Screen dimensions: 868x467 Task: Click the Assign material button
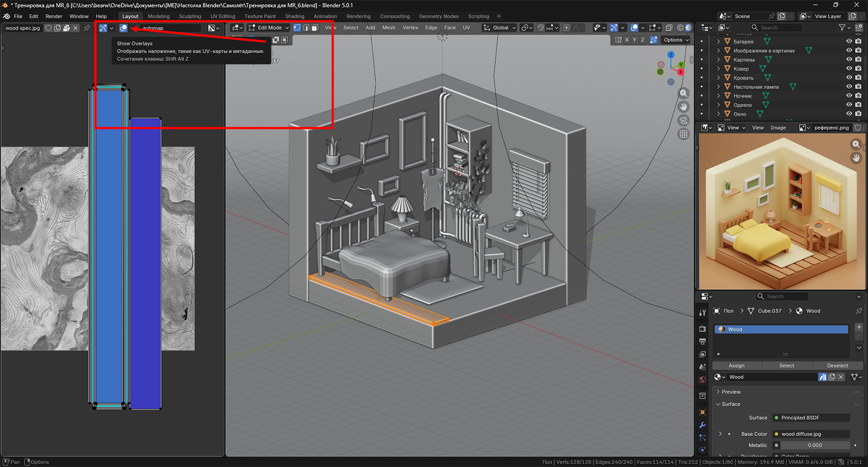click(736, 366)
